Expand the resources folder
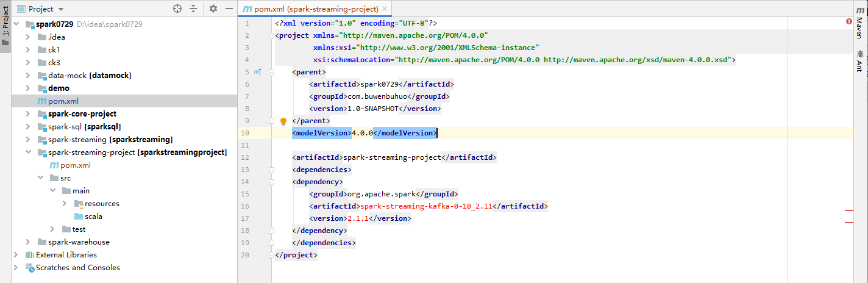This screenshot has height=283, width=868. [x=65, y=203]
